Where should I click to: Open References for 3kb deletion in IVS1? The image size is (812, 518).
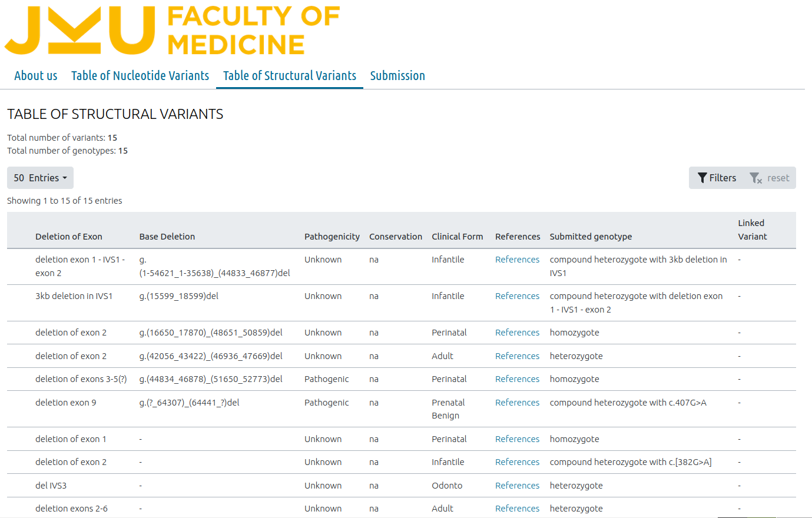click(517, 296)
